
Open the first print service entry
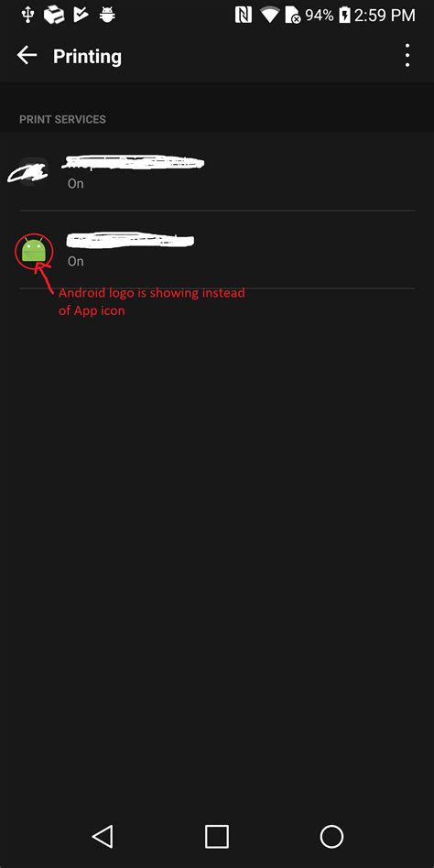coord(217,171)
